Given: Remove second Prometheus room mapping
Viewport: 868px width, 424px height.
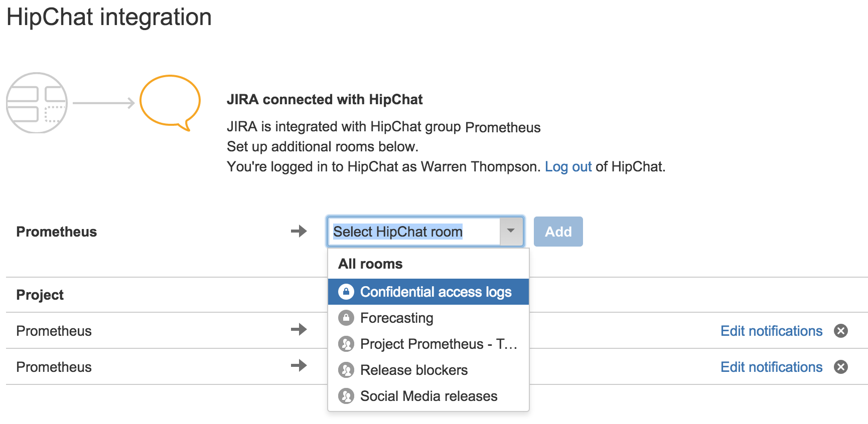Looking at the screenshot, I should click(x=841, y=367).
